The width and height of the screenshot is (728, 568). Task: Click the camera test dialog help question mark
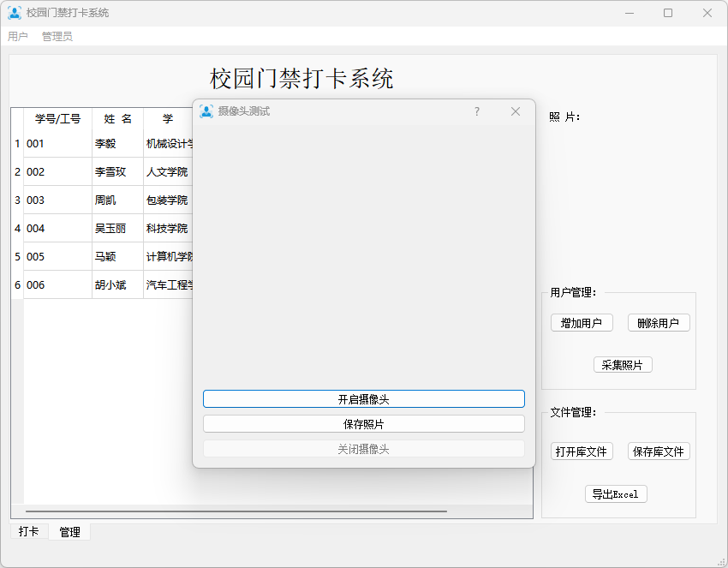pos(477,111)
